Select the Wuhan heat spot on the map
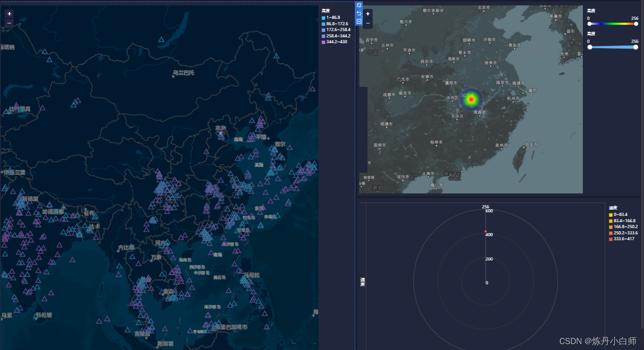The width and height of the screenshot is (644, 350). (x=472, y=99)
